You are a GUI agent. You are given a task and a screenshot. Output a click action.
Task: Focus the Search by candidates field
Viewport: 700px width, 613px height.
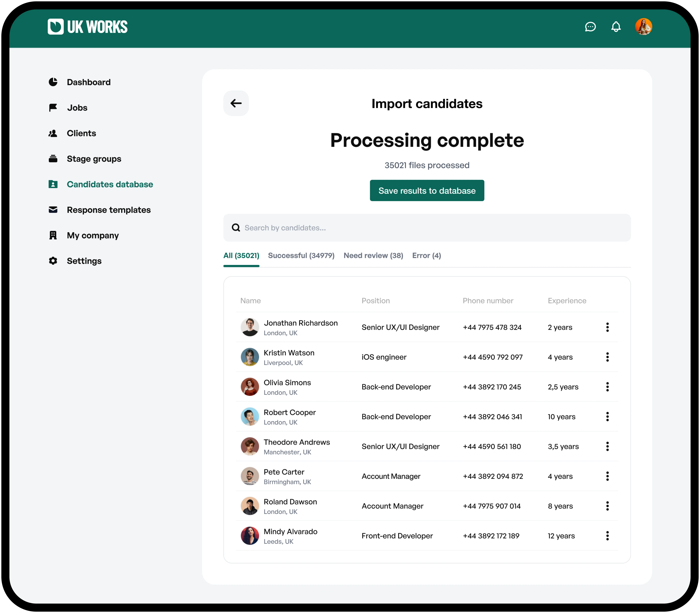(427, 228)
